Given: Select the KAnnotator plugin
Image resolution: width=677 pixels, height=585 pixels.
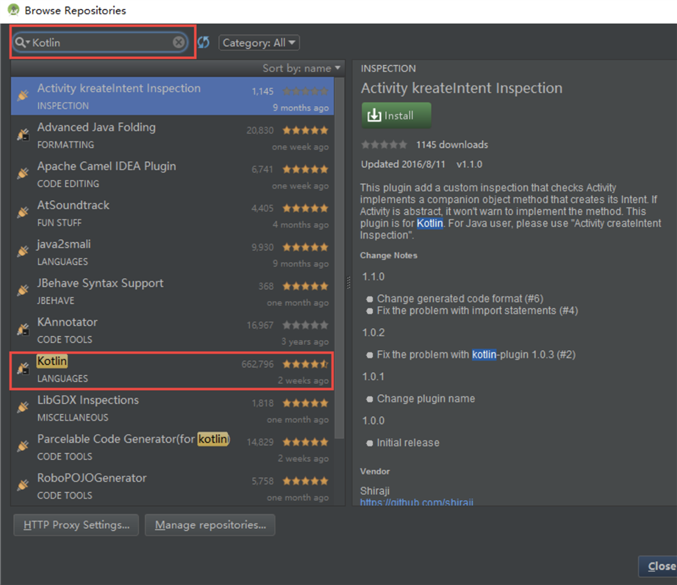Looking at the screenshot, I should click(172, 330).
